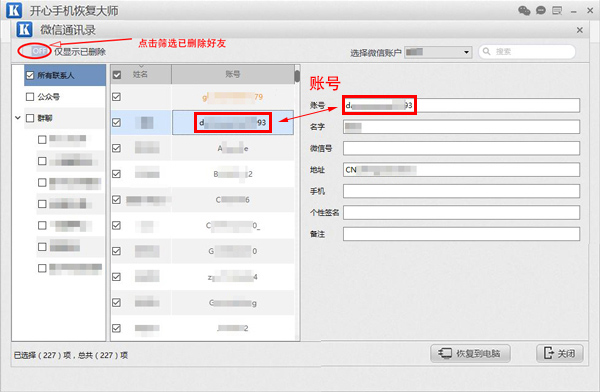This screenshot has height=392, width=600.
Task: Check the last group chat checkbox under 群聊
Action: (42, 268)
